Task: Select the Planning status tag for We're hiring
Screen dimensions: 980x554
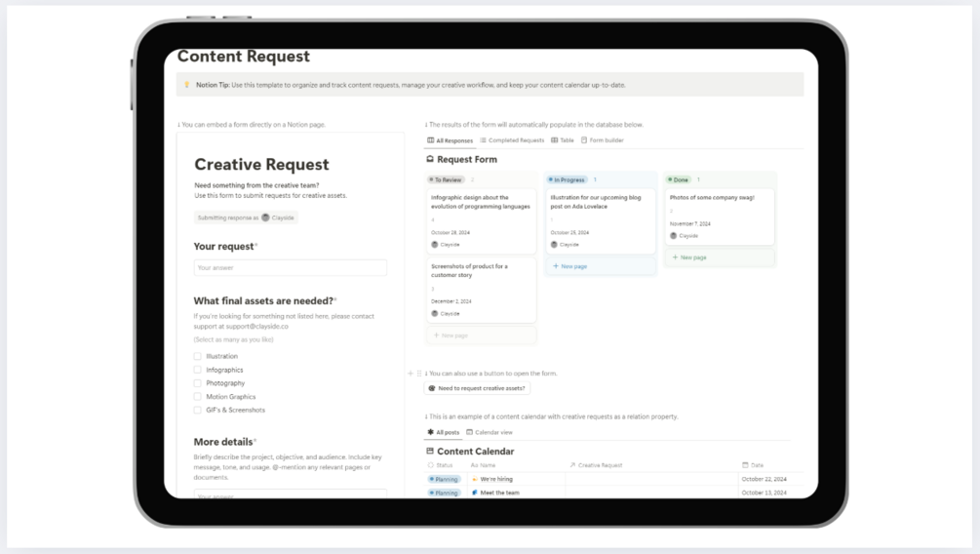Action: coord(445,479)
